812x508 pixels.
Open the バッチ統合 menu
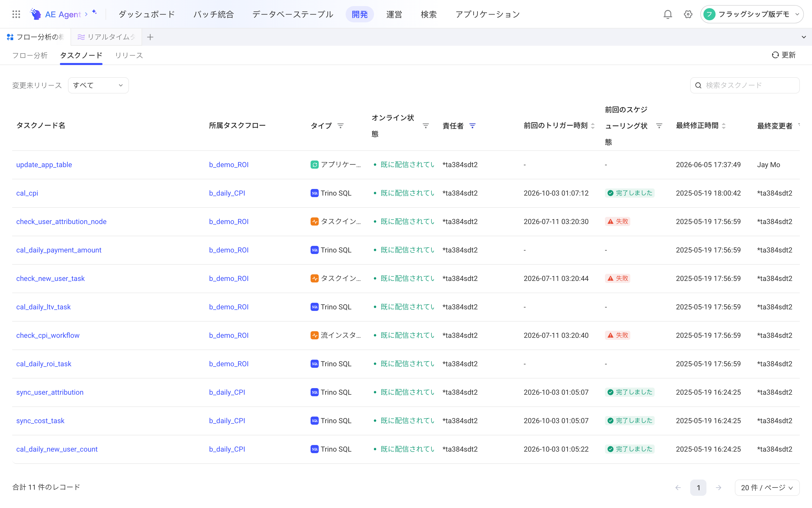click(213, 14)
